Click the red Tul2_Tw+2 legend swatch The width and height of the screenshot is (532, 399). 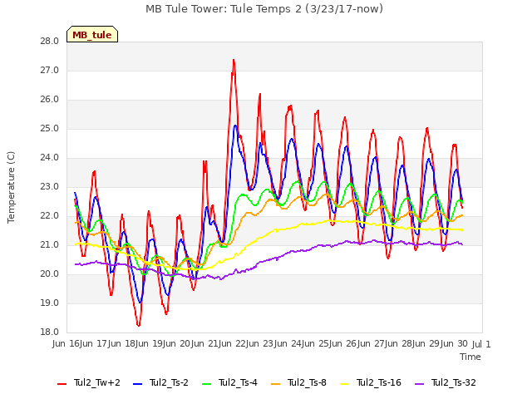click(62, 384)
